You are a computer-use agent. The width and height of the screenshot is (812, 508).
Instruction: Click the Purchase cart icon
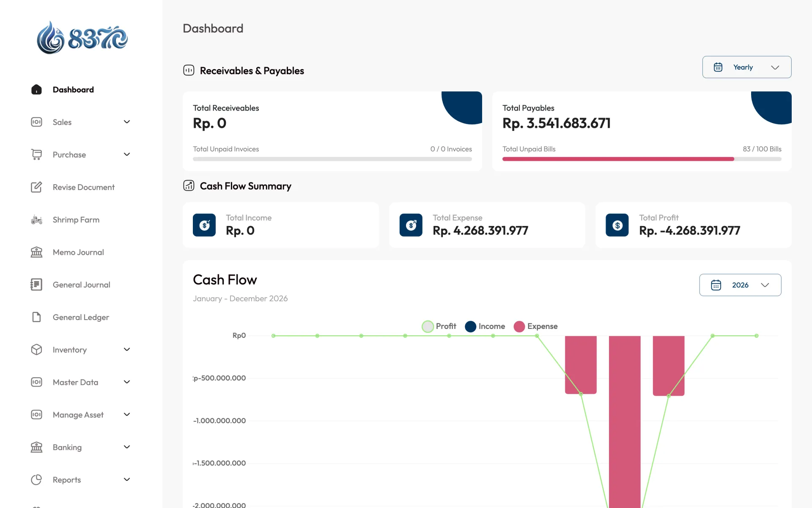36,155
